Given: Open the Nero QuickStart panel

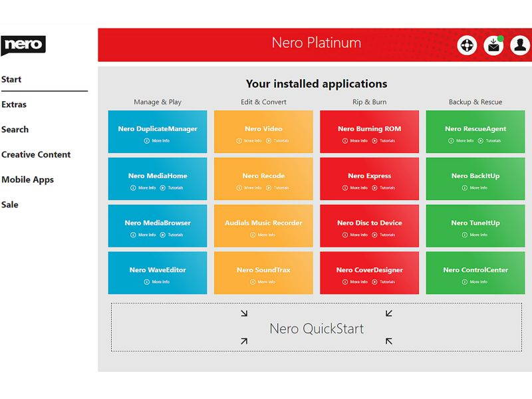Looking at the screenshot, I should click(x=317, y=328).
